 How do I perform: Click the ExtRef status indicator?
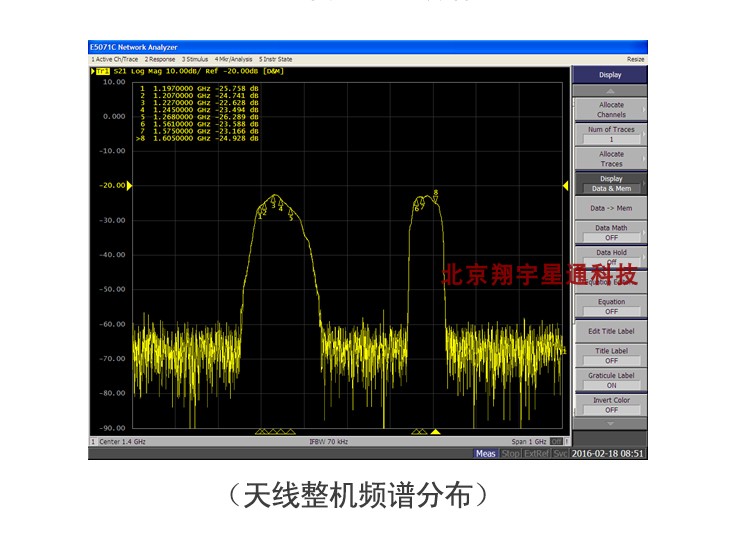536,454
